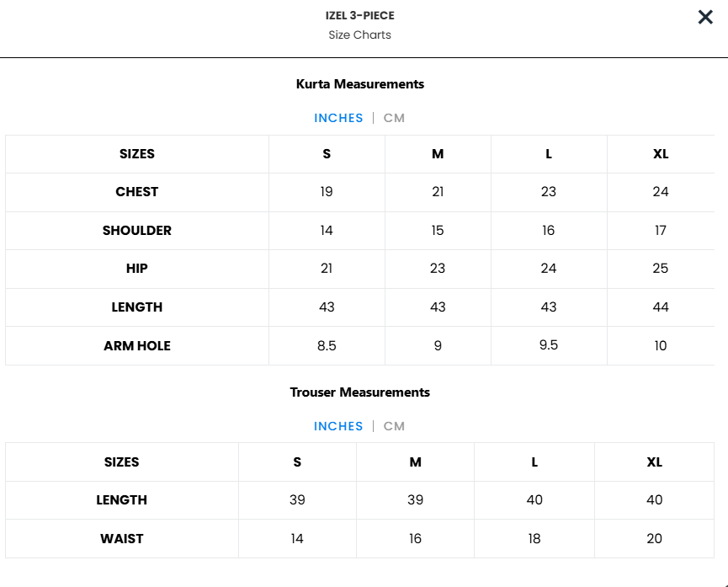Click the Trouser Measurements heading
Image resolution: width=728 pixels, height=587 pixels.
click(360, 392)
